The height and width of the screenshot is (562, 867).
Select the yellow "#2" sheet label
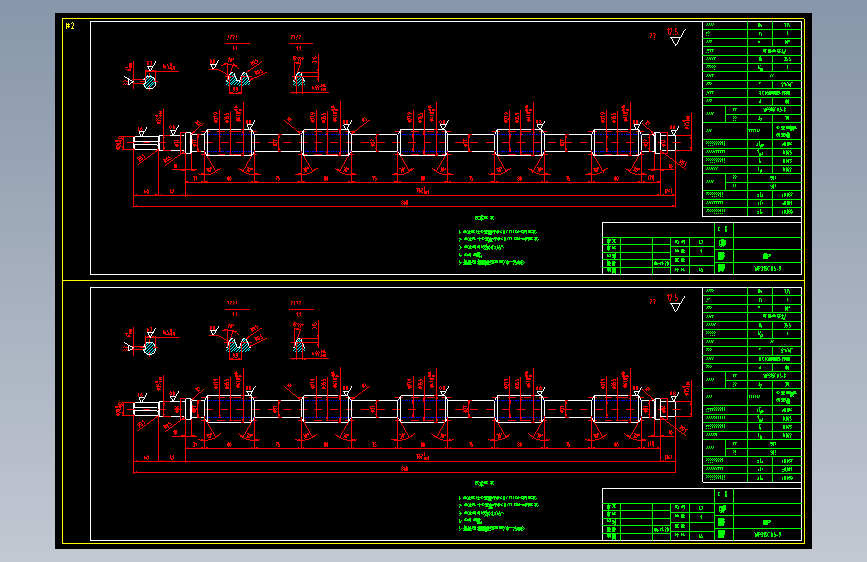(70, 25)
